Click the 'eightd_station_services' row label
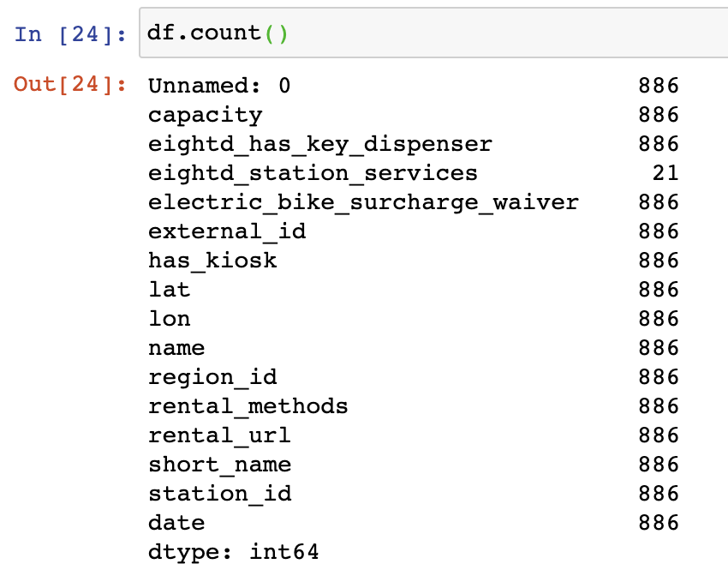The height and width of the screenshot is (588, 728). click(x=313, y=173)
